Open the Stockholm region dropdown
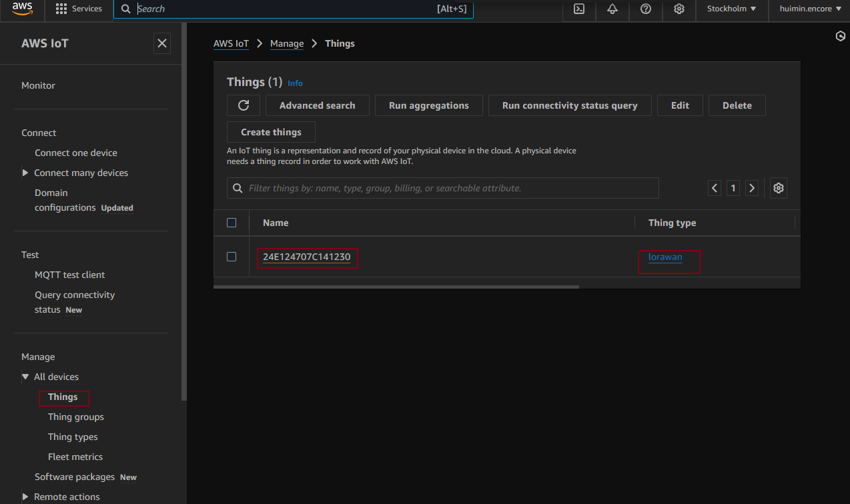Screen dimensions: 850x504 tap(732, 9)
